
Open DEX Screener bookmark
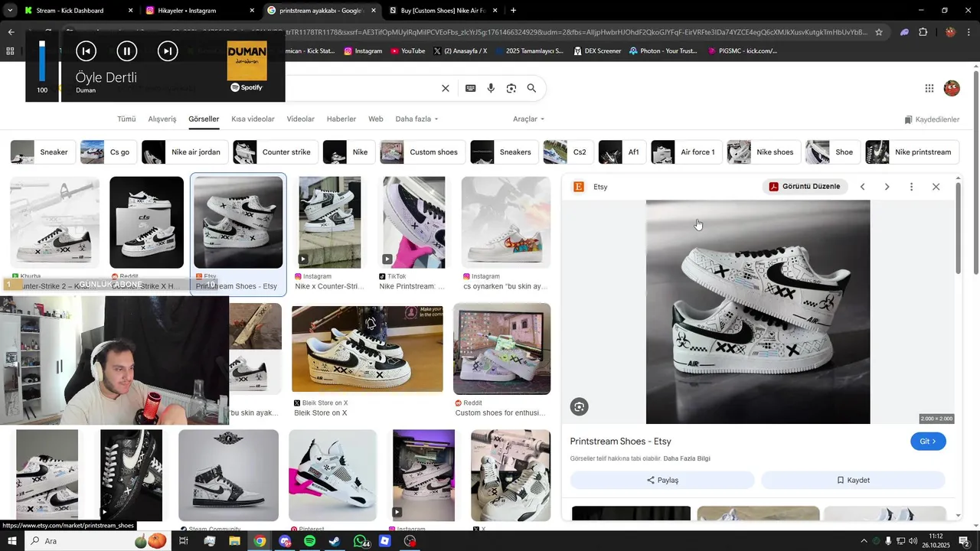pos(596,51)
